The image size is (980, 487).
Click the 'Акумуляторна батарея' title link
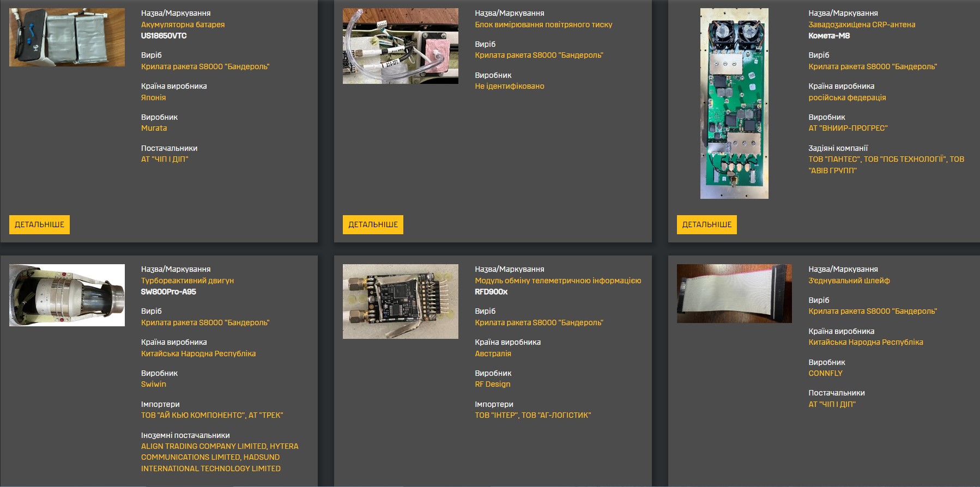[183, 25]
